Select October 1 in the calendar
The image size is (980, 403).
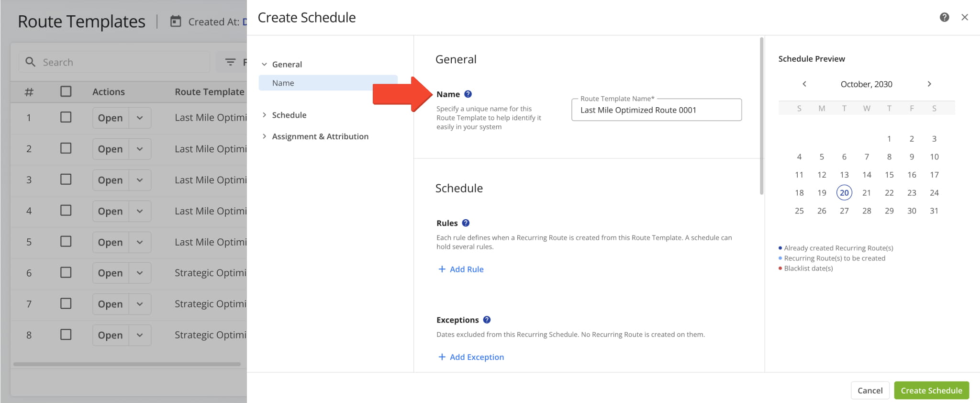[889, 139]
